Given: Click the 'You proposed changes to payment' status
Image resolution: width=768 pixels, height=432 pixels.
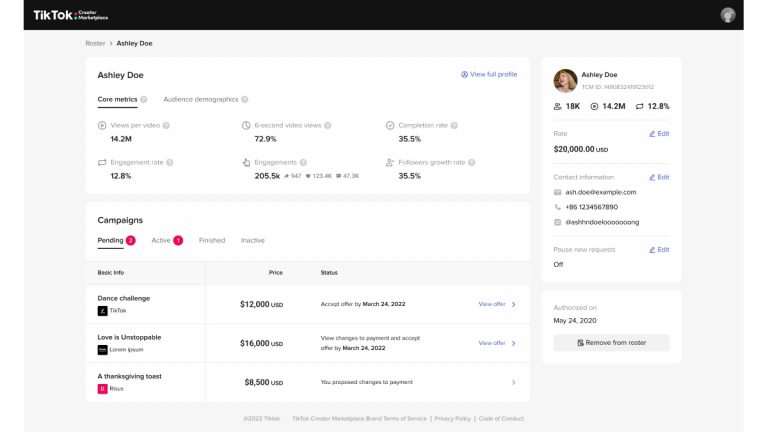Looking at the screenshot, I should [x=366, y=382].
